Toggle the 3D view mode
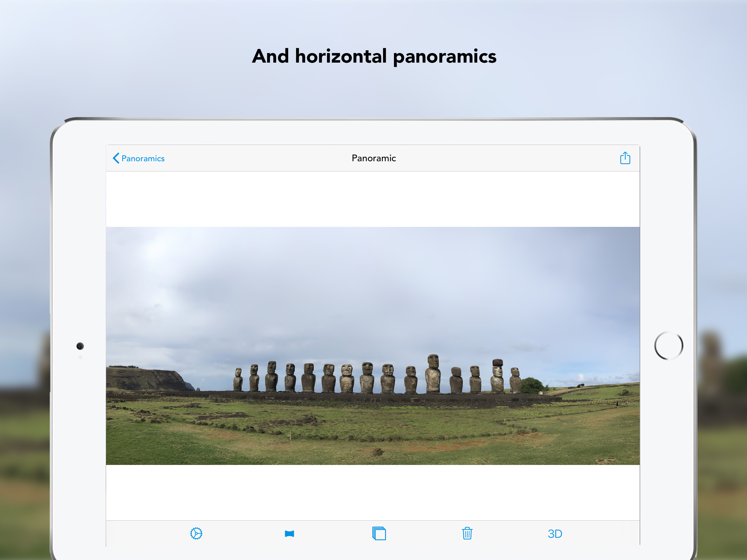The width and height of the screenshot is (747, 560). tap(555, 534)
